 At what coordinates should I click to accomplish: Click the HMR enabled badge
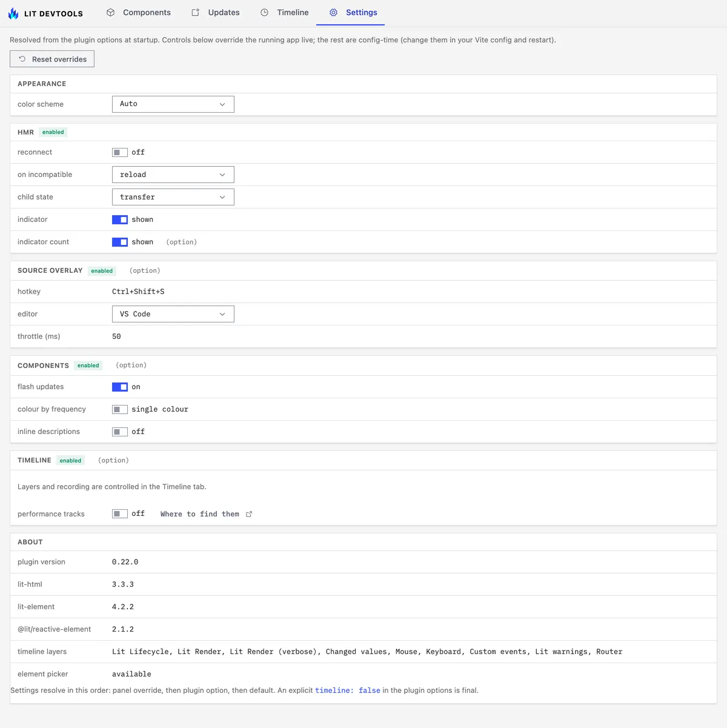[53, 132]
